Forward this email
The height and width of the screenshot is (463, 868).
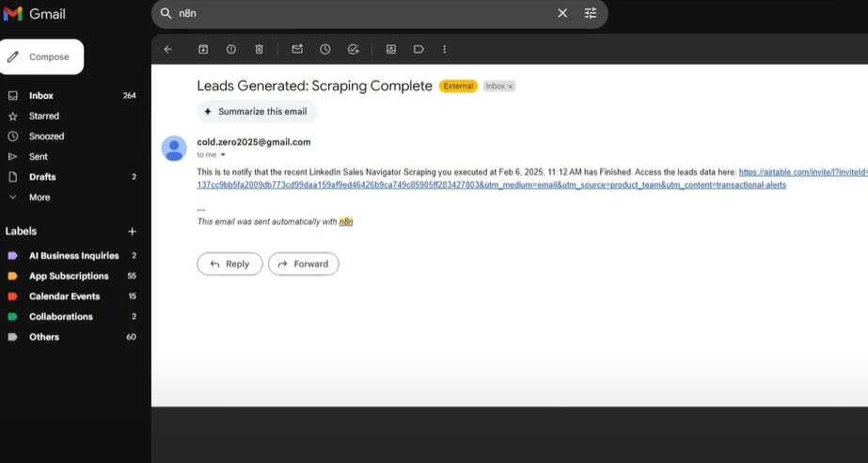coord(304,264)
